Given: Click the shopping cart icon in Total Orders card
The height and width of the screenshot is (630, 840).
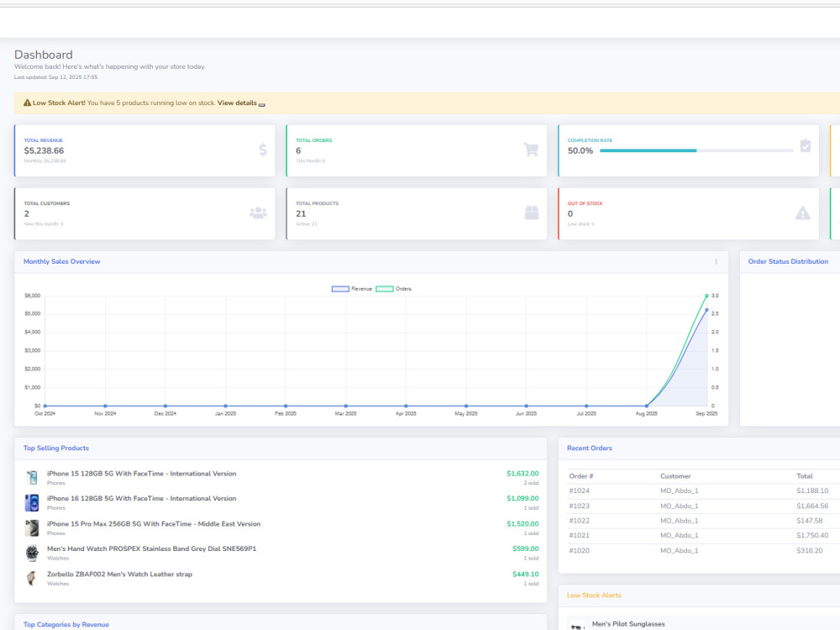Looking at the screenshot, I should click(531, 150).
